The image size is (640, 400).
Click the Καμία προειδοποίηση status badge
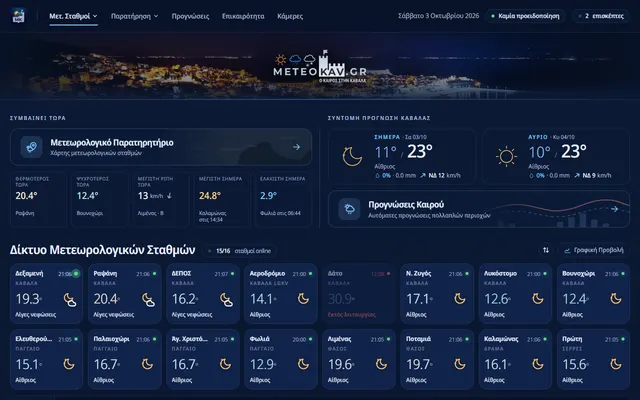pyautogui.click(x=525, y=16)
